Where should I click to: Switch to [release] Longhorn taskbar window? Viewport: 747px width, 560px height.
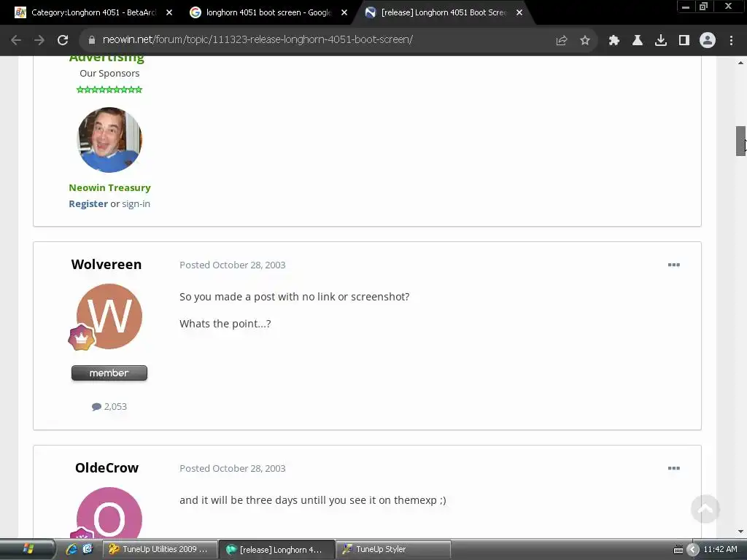pyautogui.click(x=277, y=550)
